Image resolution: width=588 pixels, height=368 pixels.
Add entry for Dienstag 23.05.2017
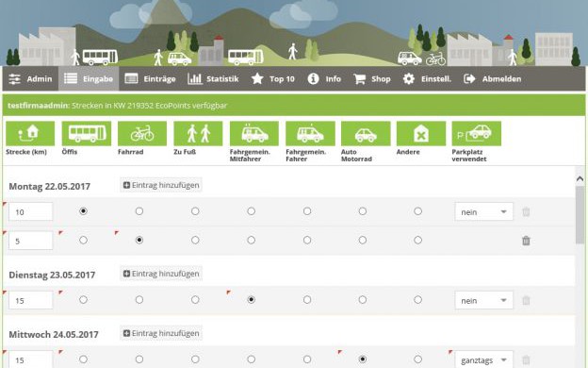(x=161, y=274)
